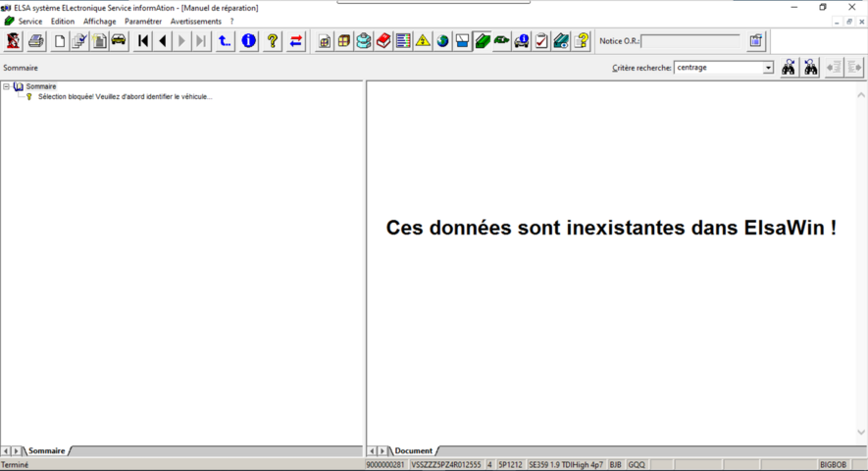Jump to first page arrow

coord(143,41)
